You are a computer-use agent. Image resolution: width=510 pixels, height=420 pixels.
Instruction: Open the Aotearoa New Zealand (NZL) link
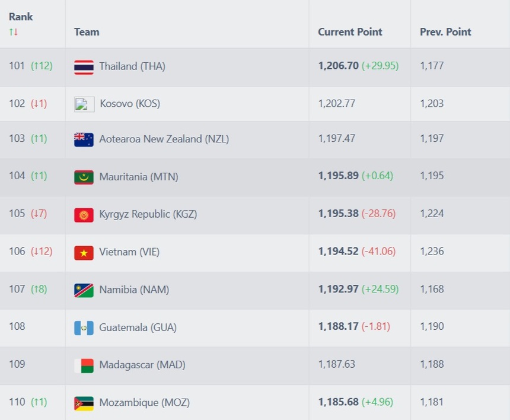164,139
